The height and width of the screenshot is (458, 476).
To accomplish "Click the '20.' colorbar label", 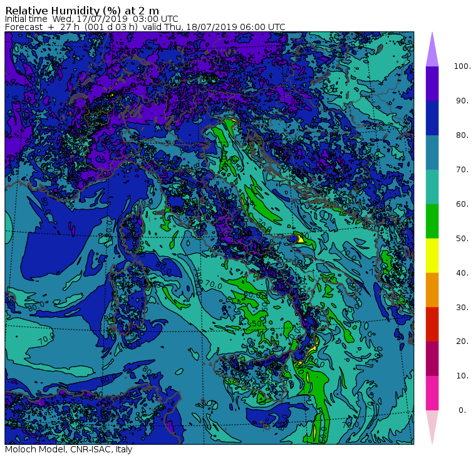I will [462, 341].
